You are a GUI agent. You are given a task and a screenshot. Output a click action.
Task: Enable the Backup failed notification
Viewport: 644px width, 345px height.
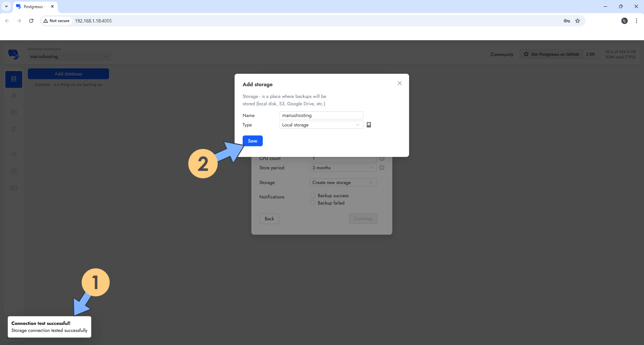click(x=312, y=203)
